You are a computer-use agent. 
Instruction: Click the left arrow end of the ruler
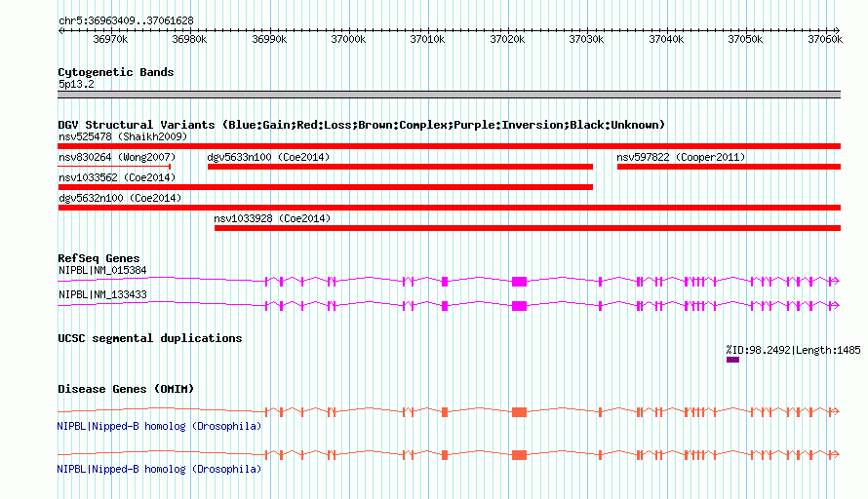pos(60,30)
